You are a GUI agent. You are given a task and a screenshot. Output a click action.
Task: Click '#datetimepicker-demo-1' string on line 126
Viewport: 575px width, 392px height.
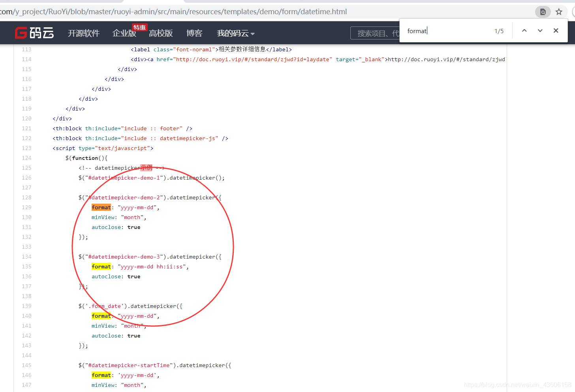point(124,178)
